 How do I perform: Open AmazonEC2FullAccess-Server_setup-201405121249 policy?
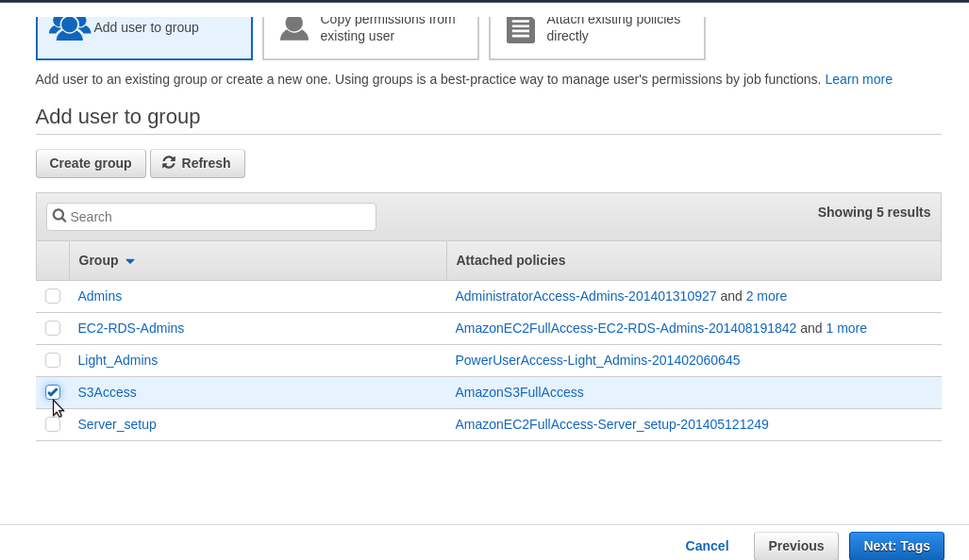click(611, 424)
